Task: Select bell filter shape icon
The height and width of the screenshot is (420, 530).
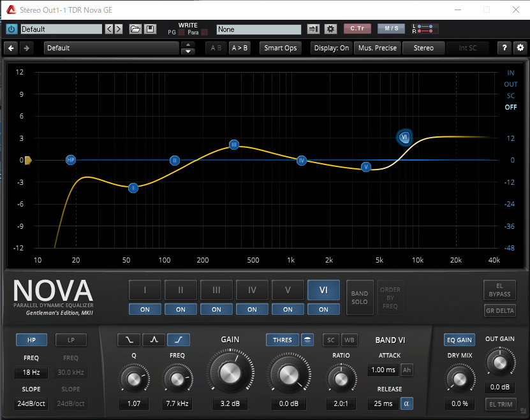Action: point(154,340)
